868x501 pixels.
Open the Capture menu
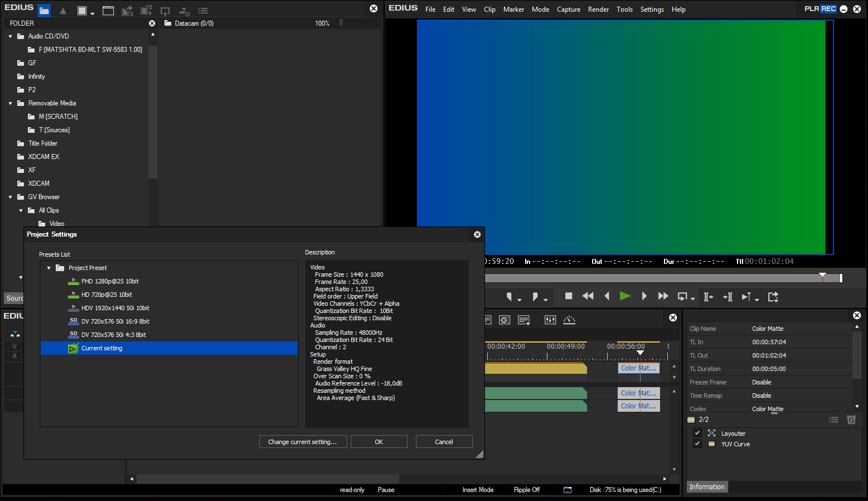coord(568,9)
